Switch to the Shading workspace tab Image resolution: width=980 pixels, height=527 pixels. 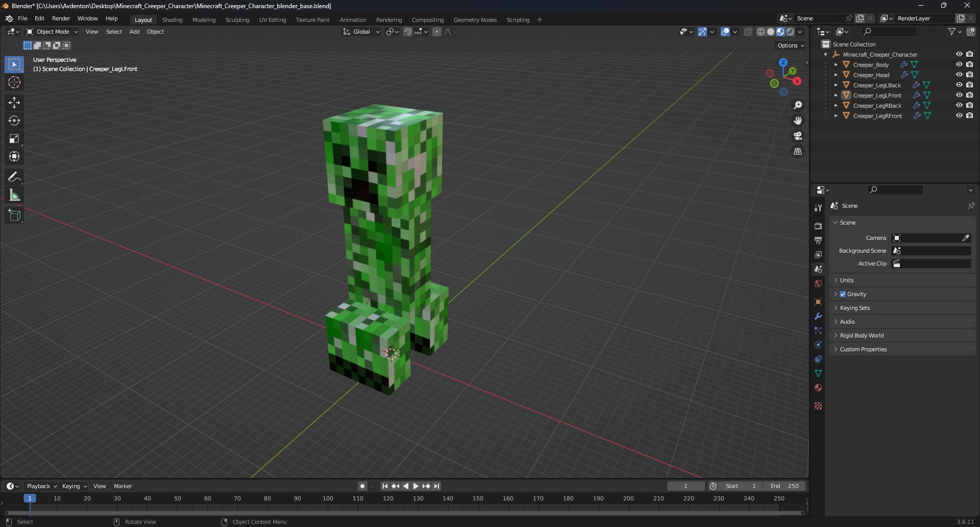[172, 20]
